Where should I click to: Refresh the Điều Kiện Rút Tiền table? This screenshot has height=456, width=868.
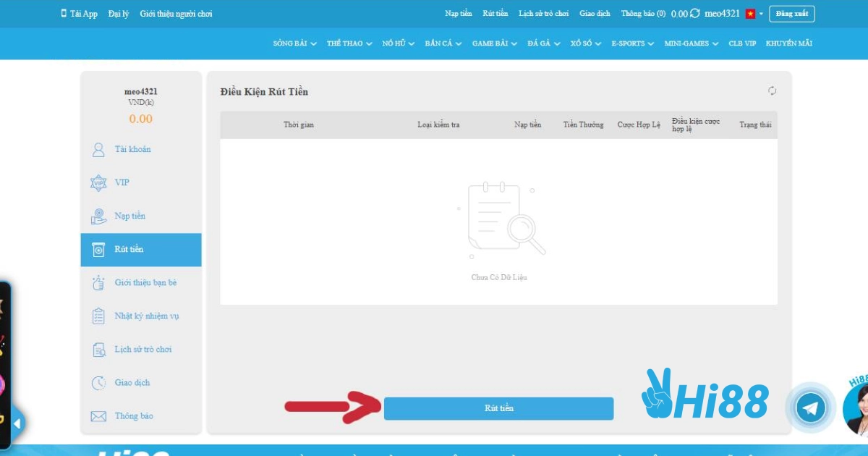point(772,90)
